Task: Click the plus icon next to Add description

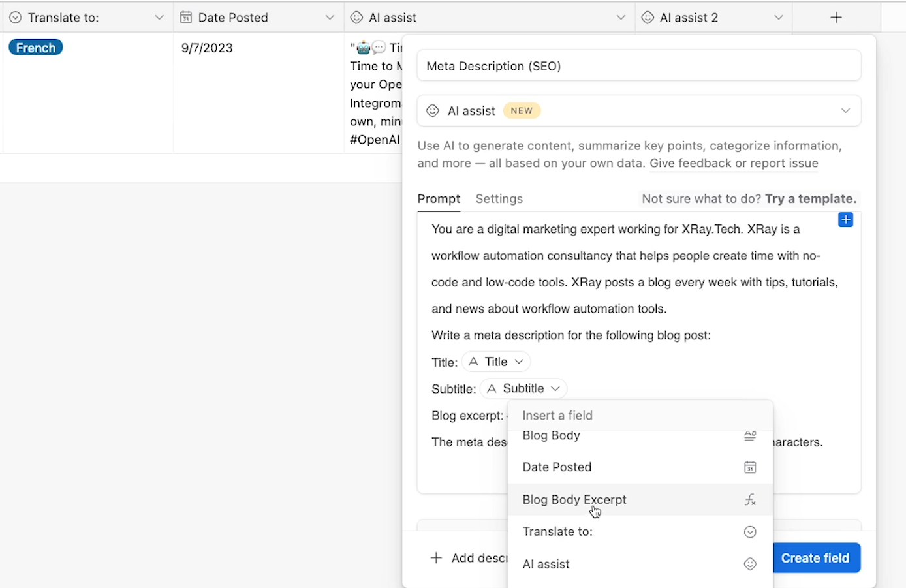Action: [x=436, y=558]
